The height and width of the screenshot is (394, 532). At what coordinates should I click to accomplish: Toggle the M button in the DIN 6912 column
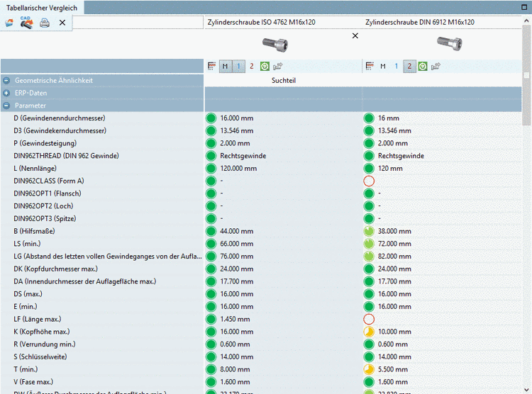click(x=383, y=66)
